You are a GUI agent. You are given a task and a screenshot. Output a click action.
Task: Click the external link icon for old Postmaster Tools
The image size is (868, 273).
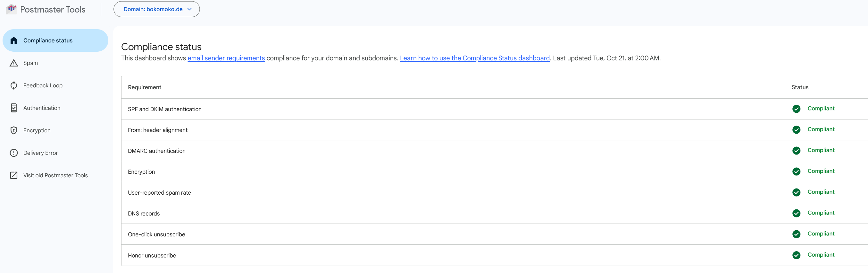[x=14, y=175]
